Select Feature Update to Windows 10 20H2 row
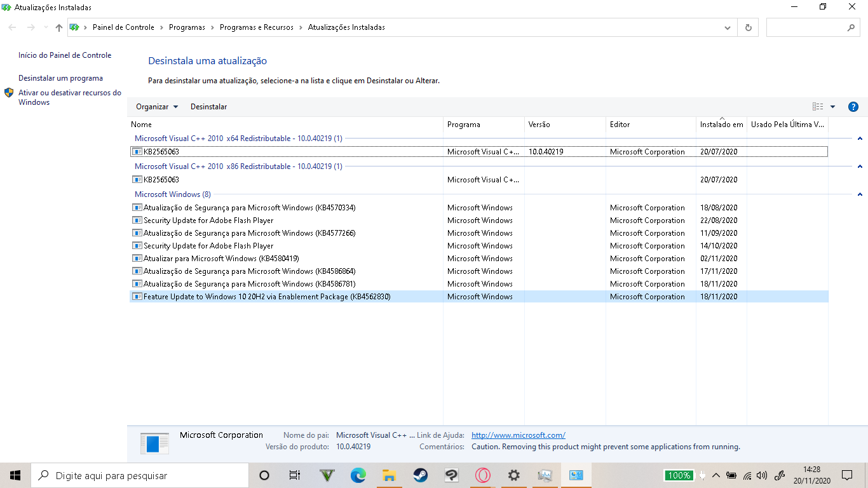 click(x=478, y=297)
